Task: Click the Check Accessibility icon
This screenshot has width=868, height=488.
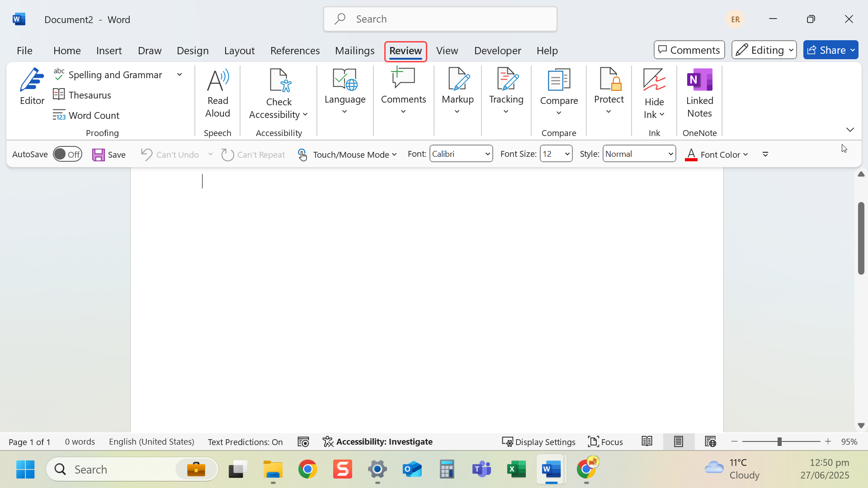Action: 279,80
